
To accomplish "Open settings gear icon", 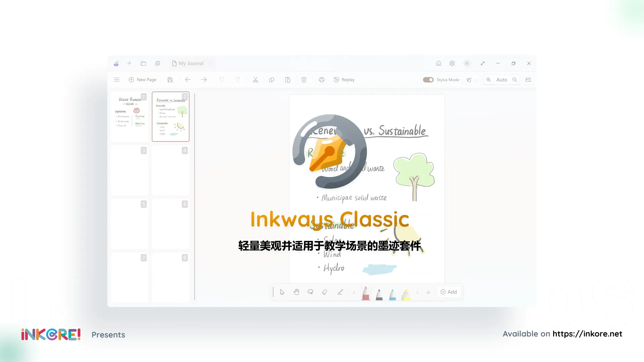I will (452, 63).
